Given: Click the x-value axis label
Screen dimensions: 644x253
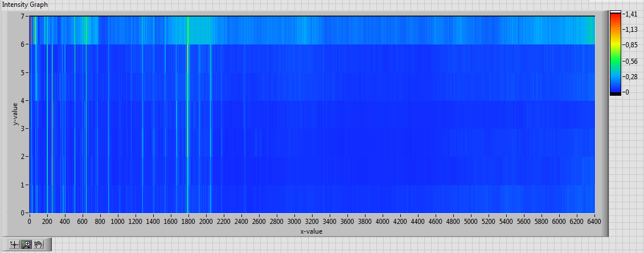Looking at the screenshot, I should [x=311, y=232].
